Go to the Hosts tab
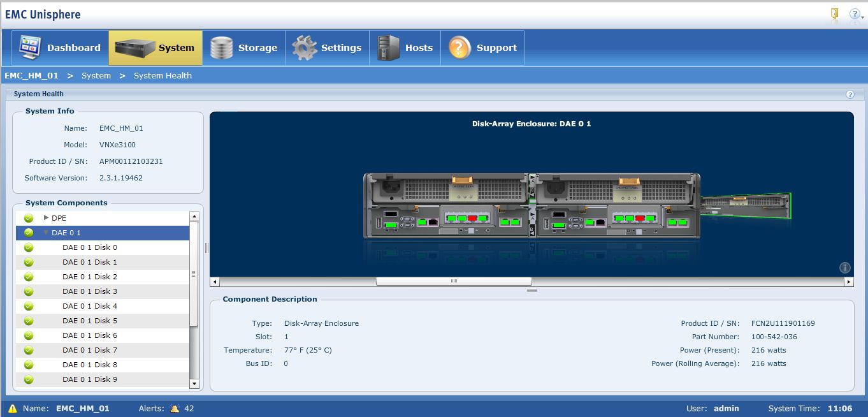This screenshot has height=417, width=868. 405,48
